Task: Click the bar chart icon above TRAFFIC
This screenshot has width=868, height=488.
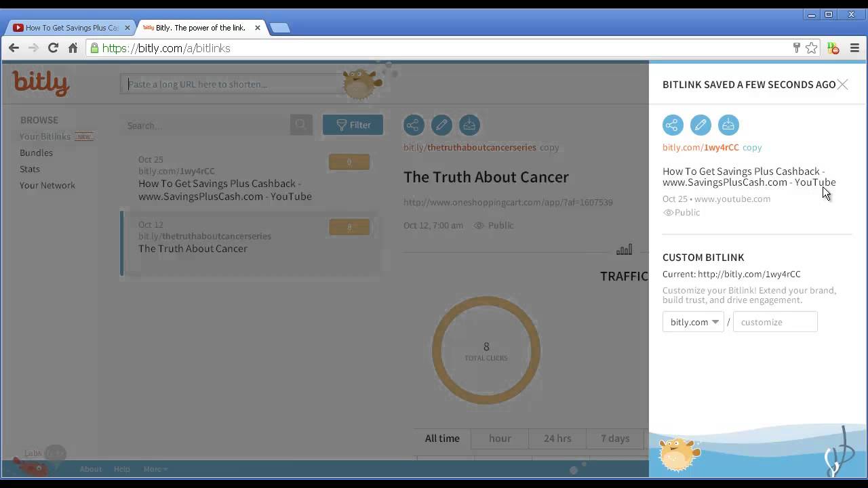Action: pos(624,250)
